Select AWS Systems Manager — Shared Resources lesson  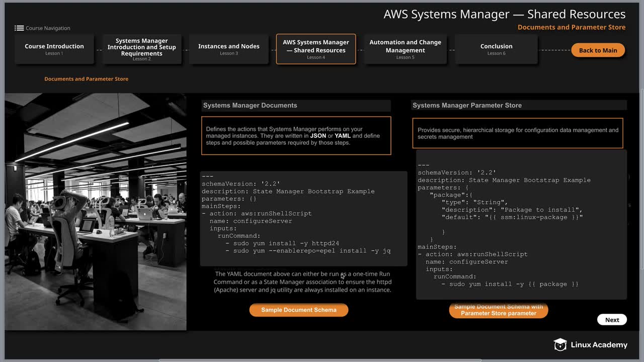click(316, 49)
